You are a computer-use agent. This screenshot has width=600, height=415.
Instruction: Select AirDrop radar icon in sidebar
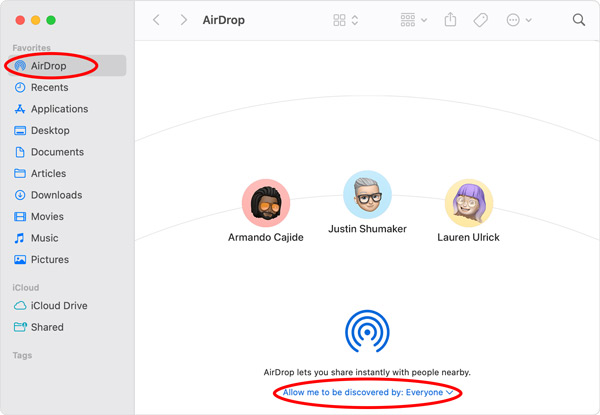tap(20, 66)
